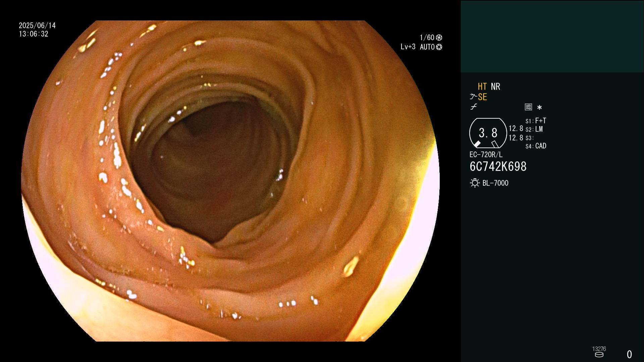Click the 13276 remaining storage count

point(599,349)
